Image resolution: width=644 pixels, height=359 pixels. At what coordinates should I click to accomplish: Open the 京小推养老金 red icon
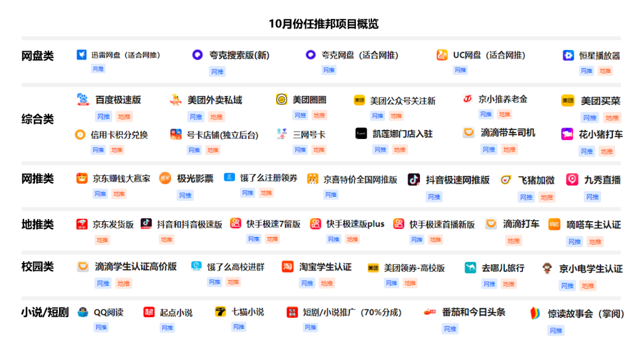tap(467, 99)
